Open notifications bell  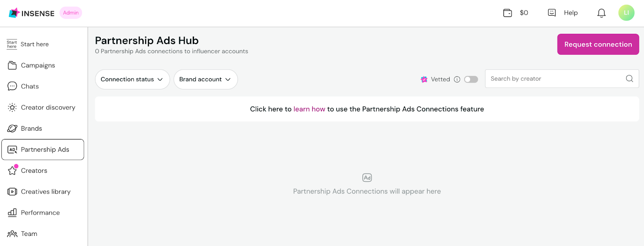click(x=601, y=13)
